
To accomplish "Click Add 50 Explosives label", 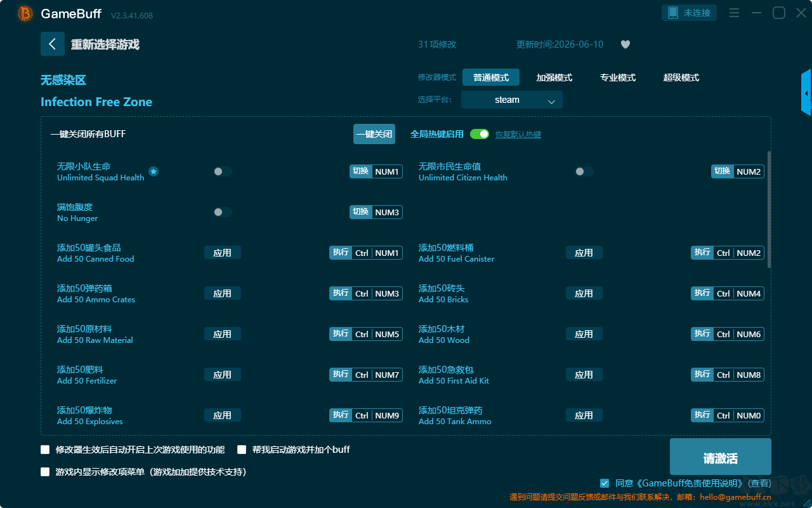I will [x=90, y=421].
